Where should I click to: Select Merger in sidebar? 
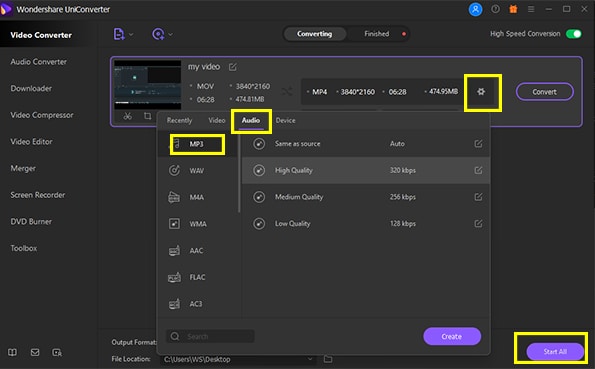(x=23, y=168)
